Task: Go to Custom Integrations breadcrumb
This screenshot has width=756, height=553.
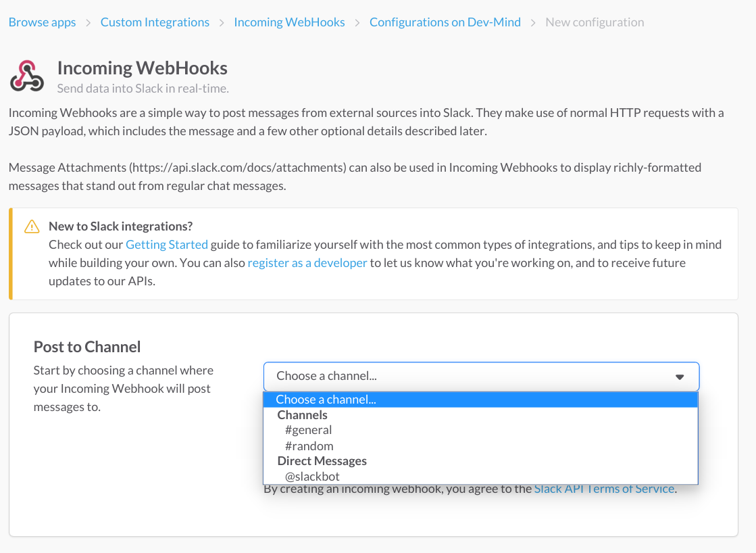Action: [x=155, y=22]
